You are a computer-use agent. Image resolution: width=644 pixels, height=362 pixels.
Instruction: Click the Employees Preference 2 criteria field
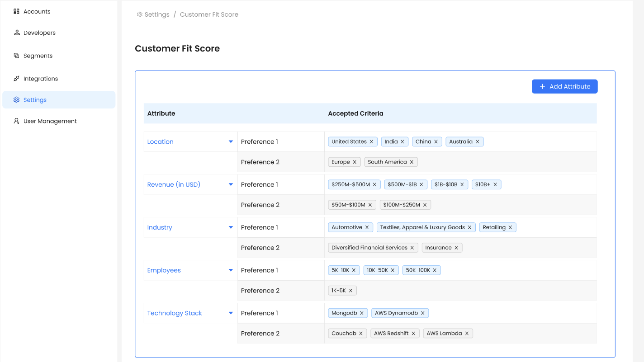coord(475,291)
